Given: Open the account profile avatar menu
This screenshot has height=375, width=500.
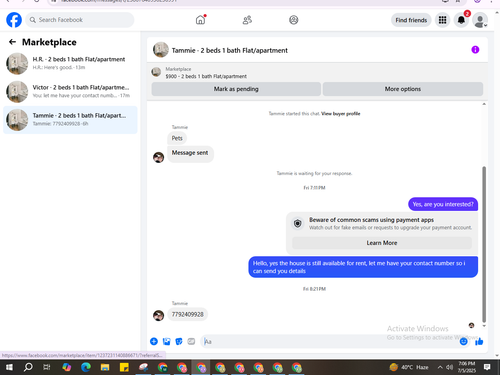Looking at the screenshot, I should (480, 20).
